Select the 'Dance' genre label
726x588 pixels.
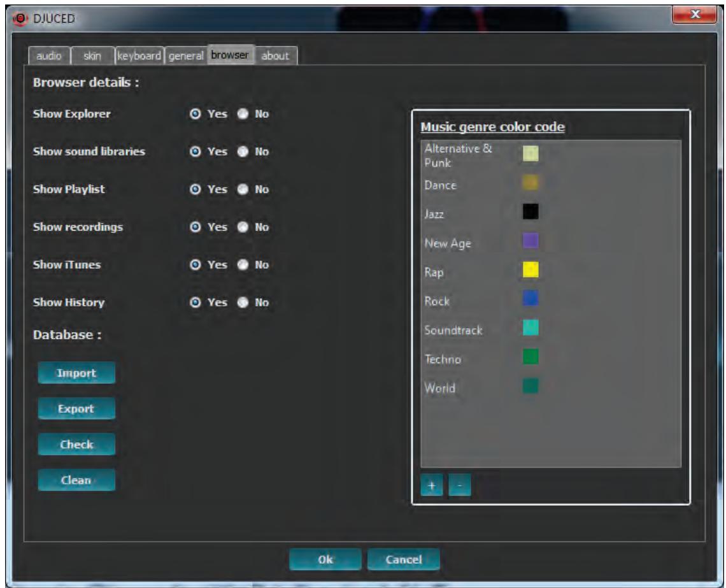pos(440,185)
